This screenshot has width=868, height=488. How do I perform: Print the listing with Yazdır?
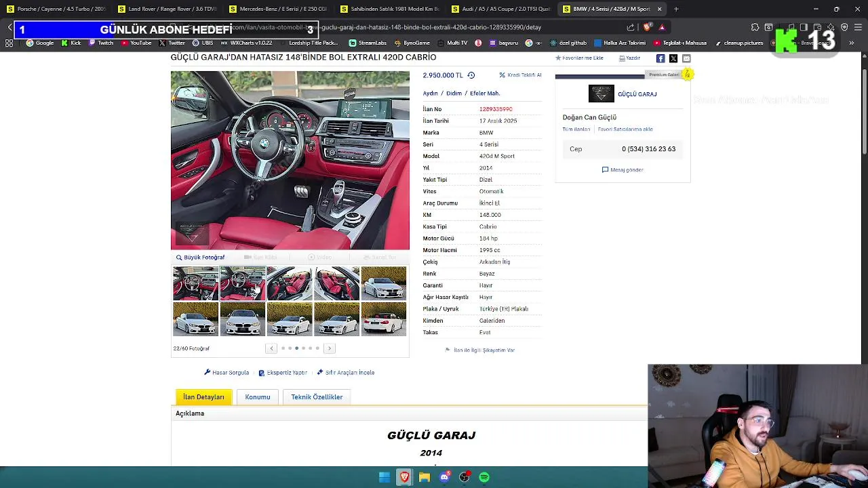[629, 58]
